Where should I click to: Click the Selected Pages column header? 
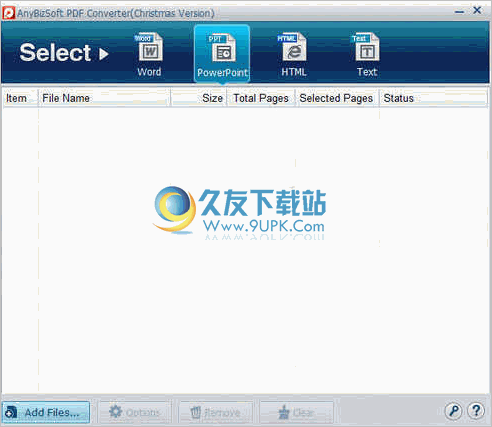pos(337,98)
